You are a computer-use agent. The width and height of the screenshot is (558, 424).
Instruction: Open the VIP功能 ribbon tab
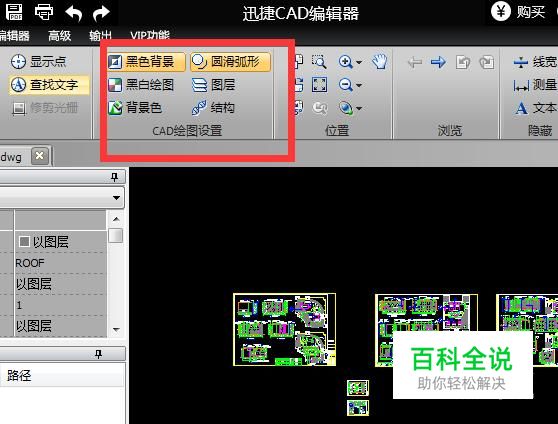tap(150, 36)
